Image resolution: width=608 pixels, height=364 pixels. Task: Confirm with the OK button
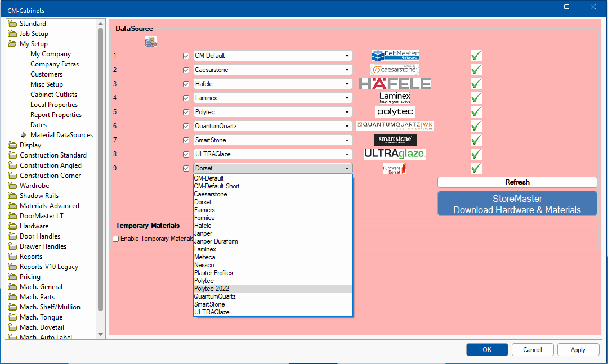(x=487, y=350)
